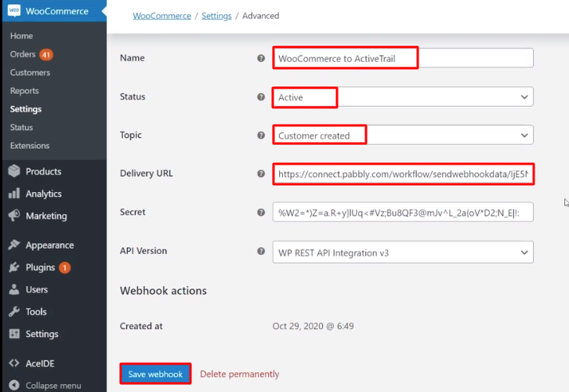Click in the Delivery URL input field
Screen dimensions: 569x392
click(403, 174)
